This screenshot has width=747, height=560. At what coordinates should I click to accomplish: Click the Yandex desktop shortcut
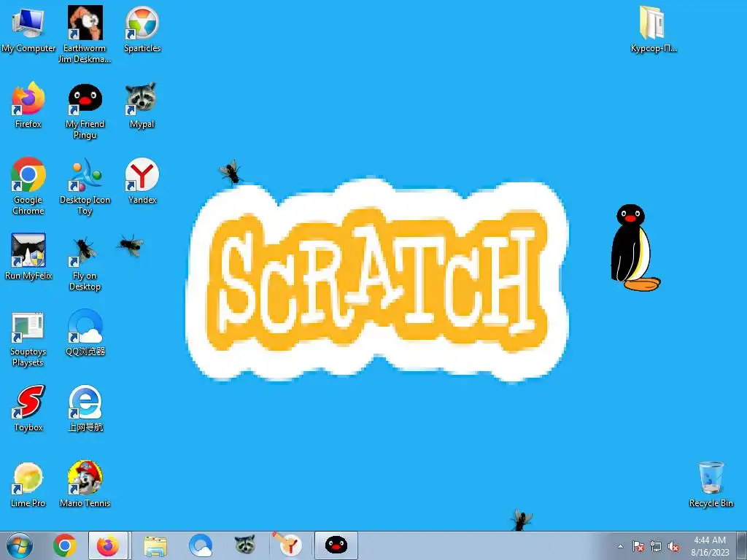(x=142, y=181)
